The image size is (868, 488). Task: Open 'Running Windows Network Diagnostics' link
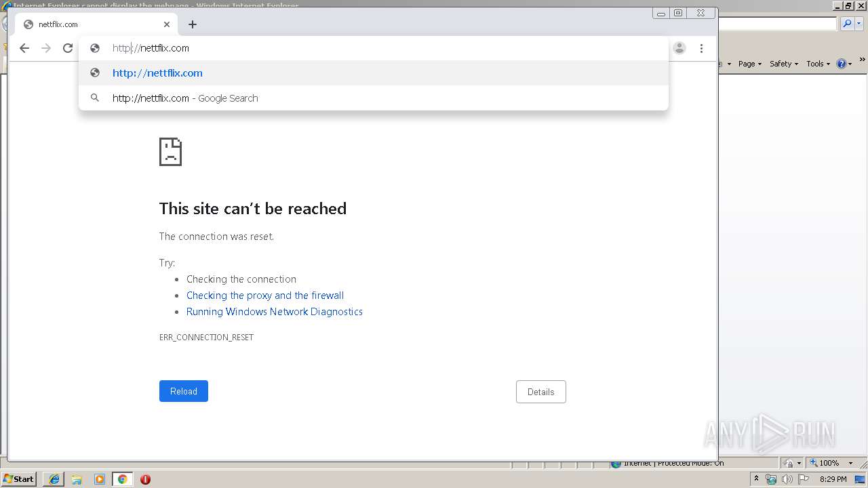pyautogui.click(x=275, y=312)
